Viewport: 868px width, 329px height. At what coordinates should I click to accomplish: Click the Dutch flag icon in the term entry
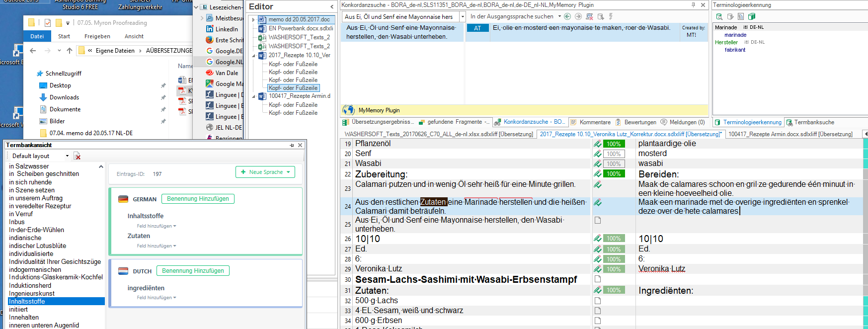pos(123,271)
